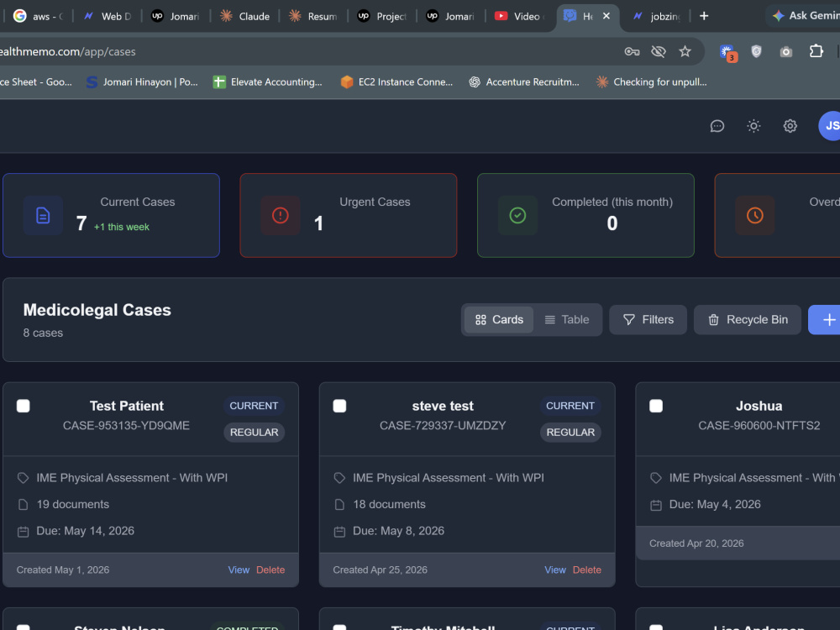Click the Joshua case name
The height and width of the screenshot is (630, 840).
[x=759, y=406]
